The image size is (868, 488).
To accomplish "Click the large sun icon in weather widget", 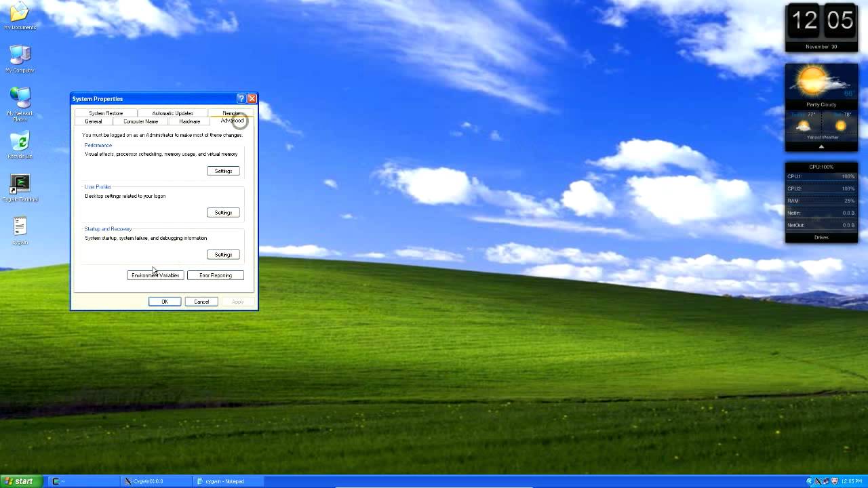I will tap(814, 81).
